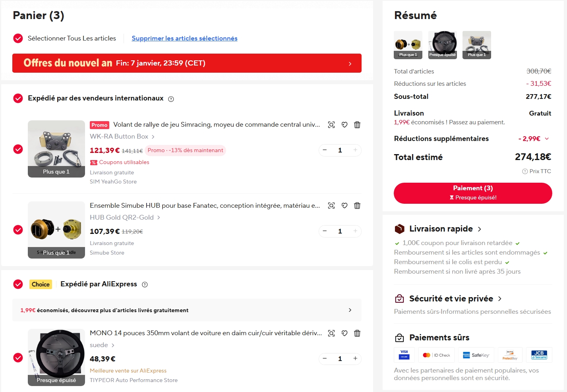Click image search icon for the Simracing wheel
Screen dimensions: 567x392
click(x=331, y=125)
